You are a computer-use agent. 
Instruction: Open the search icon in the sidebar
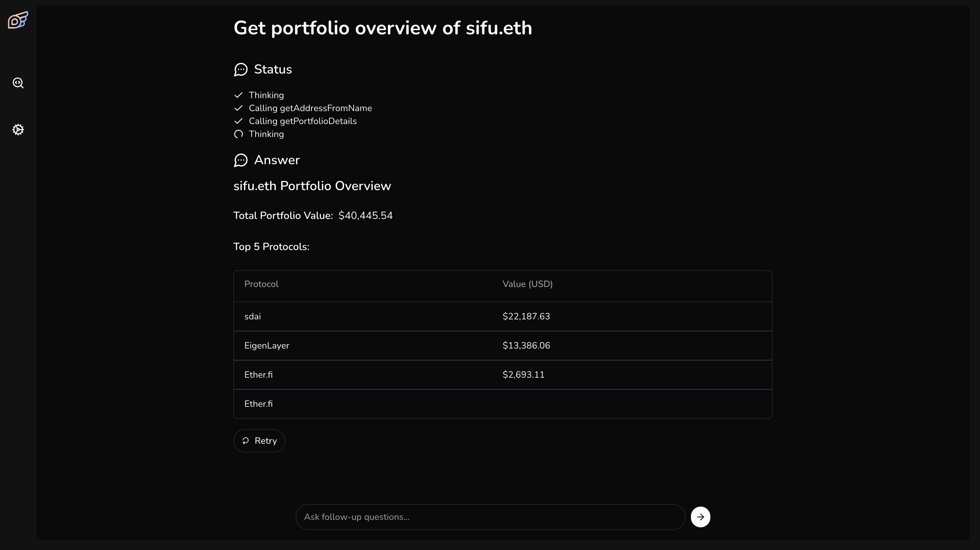pyautogui.click(x=18, y=83)
